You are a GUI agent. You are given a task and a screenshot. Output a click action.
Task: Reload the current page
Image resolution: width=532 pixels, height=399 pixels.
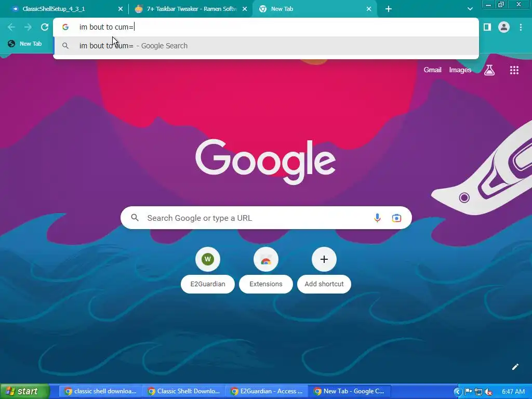coord(45,27)
